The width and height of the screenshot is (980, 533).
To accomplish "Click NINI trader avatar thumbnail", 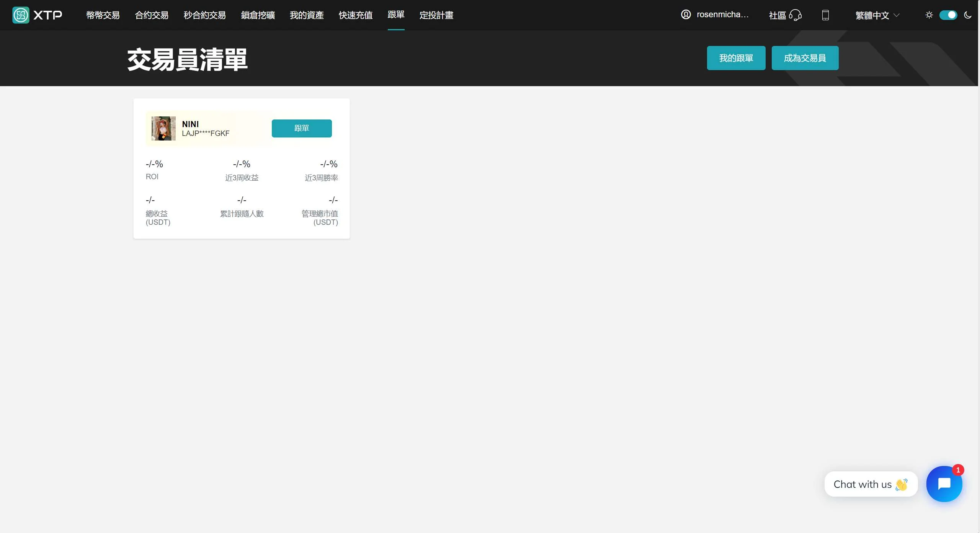I will click(x=163, y=128).
